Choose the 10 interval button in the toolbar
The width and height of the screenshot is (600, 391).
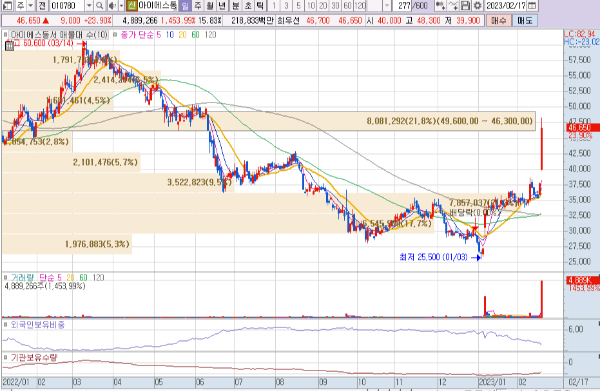pyautogui.click(x=311, y=5)
